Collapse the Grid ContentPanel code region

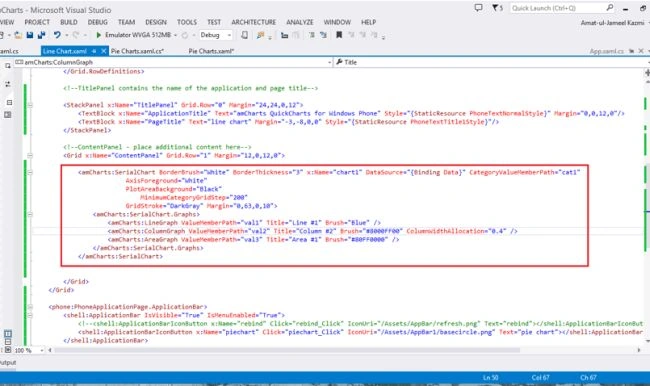[x=30, y=155]
